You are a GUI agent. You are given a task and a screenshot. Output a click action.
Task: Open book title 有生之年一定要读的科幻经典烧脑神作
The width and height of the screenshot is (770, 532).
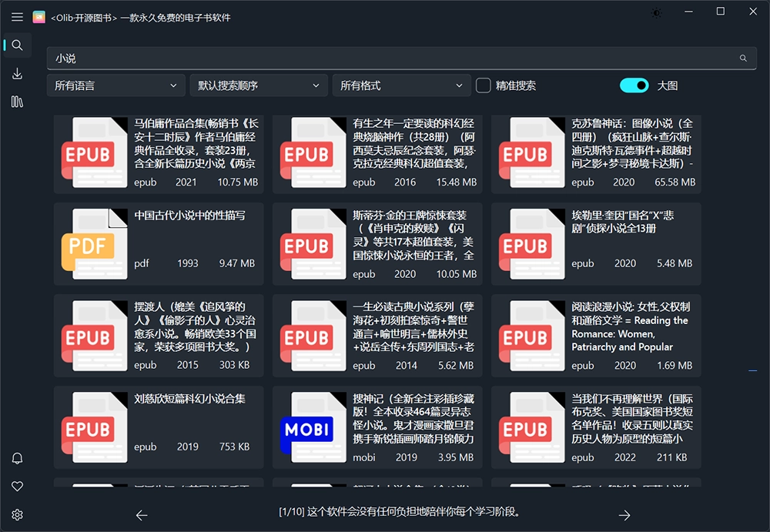[414, 143]
